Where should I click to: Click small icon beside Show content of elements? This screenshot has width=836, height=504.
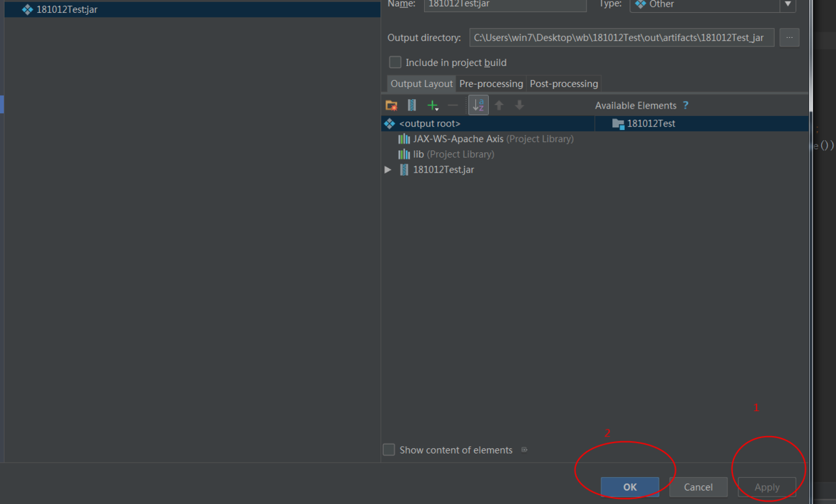[525, 449]
